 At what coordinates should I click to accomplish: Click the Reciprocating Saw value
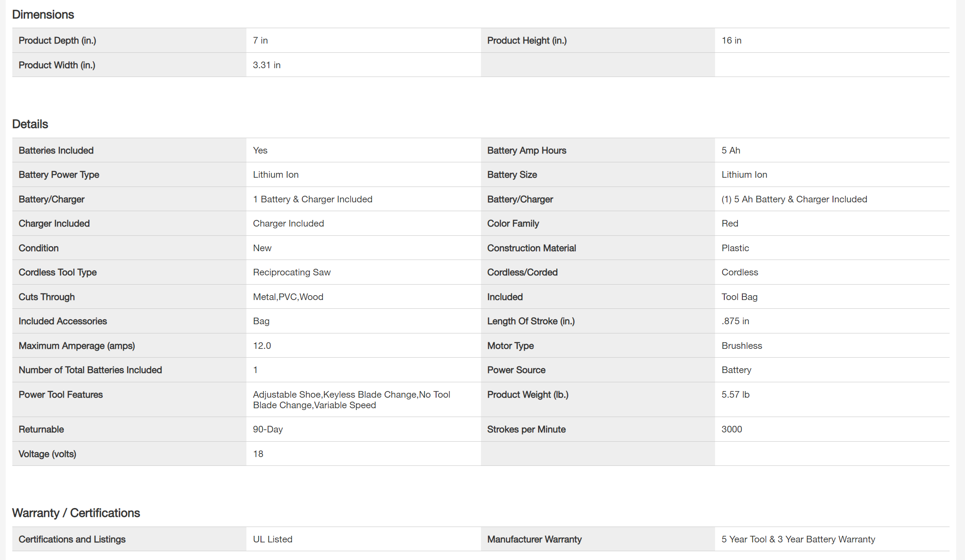point(291,272)
